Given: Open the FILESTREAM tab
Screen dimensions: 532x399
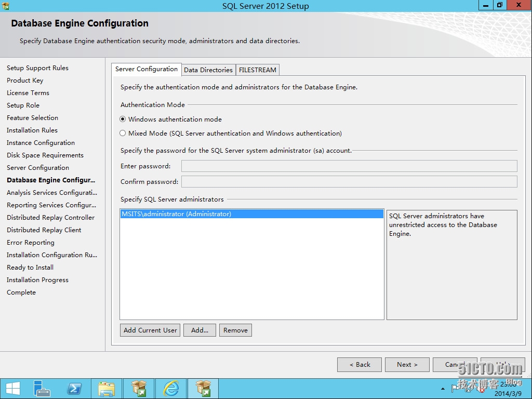Looking at the screenshot, I should [x=258, y=70].
